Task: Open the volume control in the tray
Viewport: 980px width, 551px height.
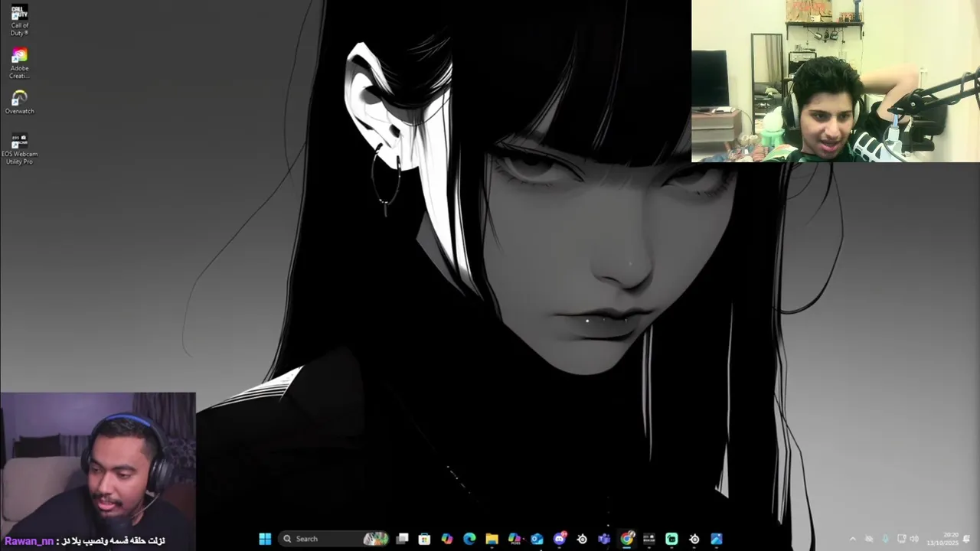Action: (915, 539)
